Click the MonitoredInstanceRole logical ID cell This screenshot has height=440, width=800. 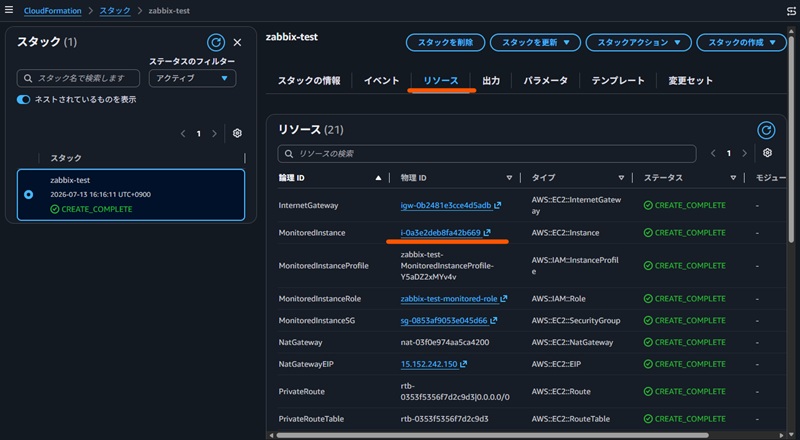coord(319,299)
